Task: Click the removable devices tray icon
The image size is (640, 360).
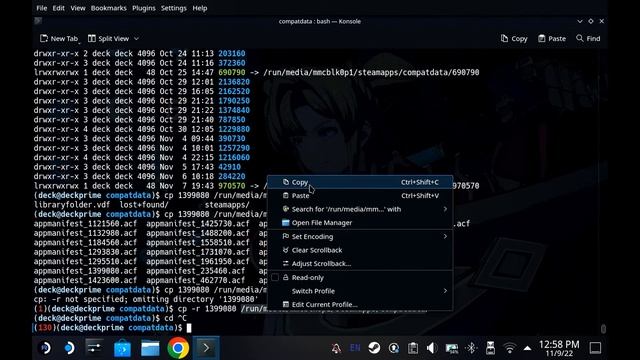Action: pyautogui.click(x=490, y=348)
